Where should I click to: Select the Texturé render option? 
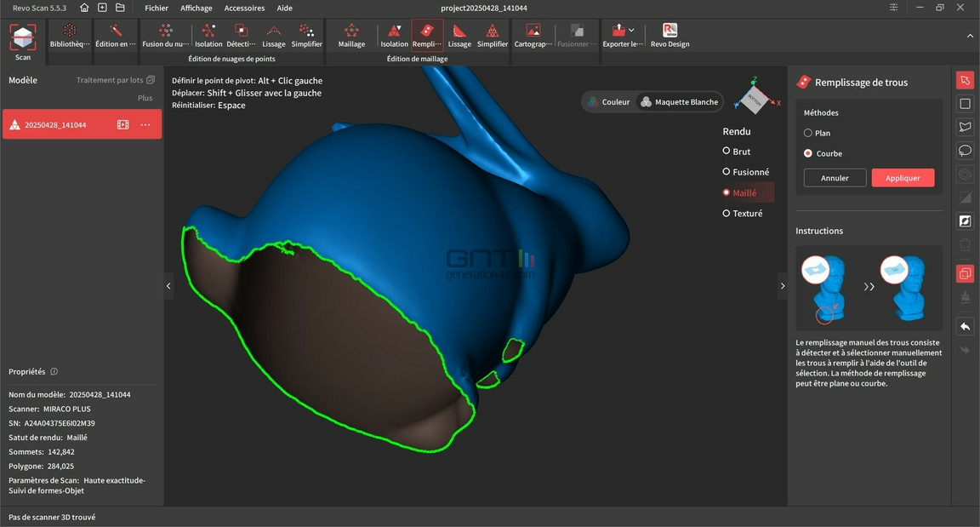click(743, 214)
